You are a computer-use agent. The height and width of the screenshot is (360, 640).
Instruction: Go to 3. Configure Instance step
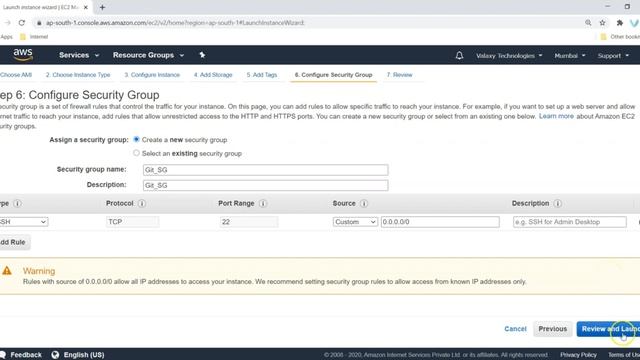[x=152, y=75]
